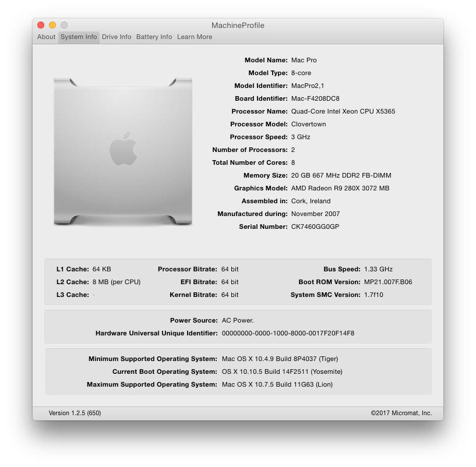The width and height of the screenshot is (476, 467).
Task: Click the 20 GB memory size value
Action: (x=341, y=175)
